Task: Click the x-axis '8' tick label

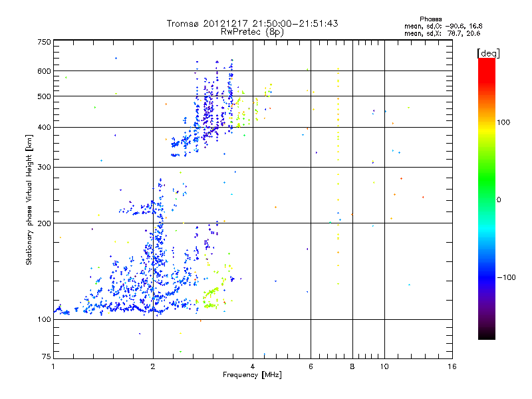Action: [x=352, y=366]
